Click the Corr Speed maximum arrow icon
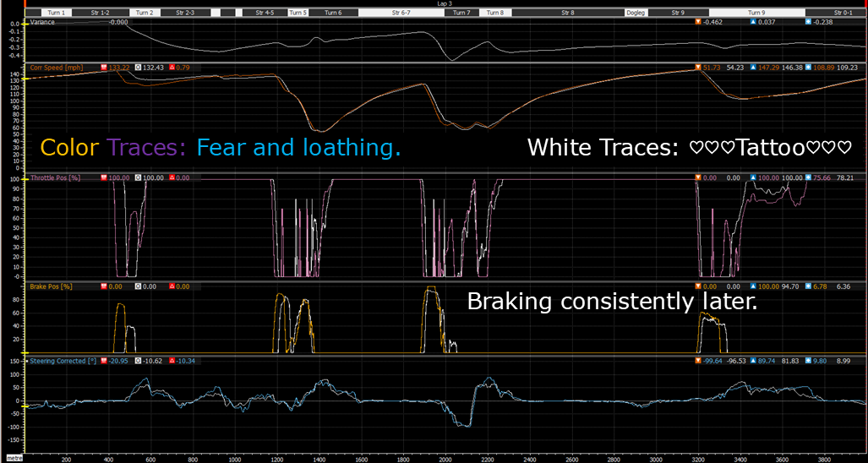The height and width of the screenshot is (463, 868). click(x=752, y=67)
